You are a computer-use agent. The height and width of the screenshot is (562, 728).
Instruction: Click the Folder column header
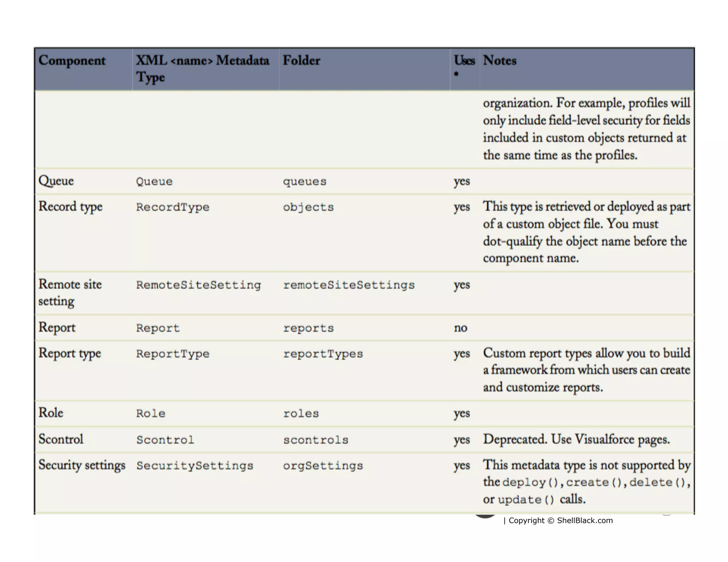(x=301, y=60)
